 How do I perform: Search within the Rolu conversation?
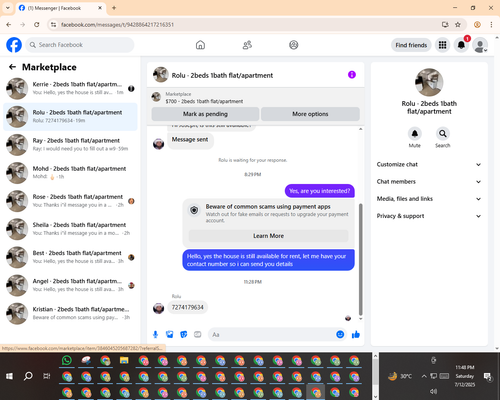[x=443, y=134]
